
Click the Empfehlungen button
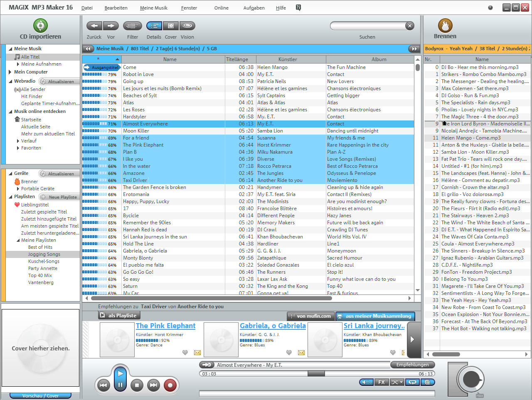[x=412, y=365]
